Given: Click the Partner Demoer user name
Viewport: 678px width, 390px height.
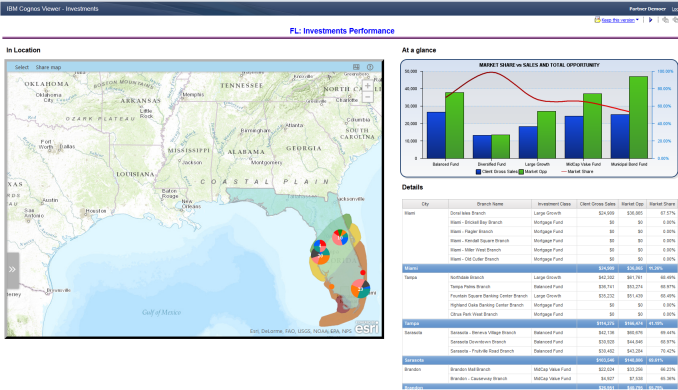Looking at the screenshot, I should click(x=647, y=9).
